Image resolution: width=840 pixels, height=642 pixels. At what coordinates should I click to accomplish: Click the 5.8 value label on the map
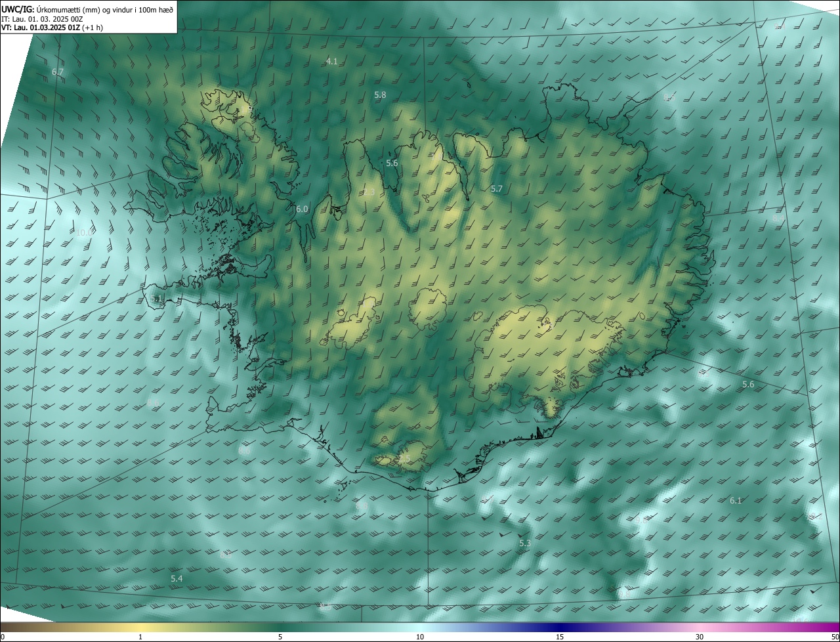tap(380, 95)
